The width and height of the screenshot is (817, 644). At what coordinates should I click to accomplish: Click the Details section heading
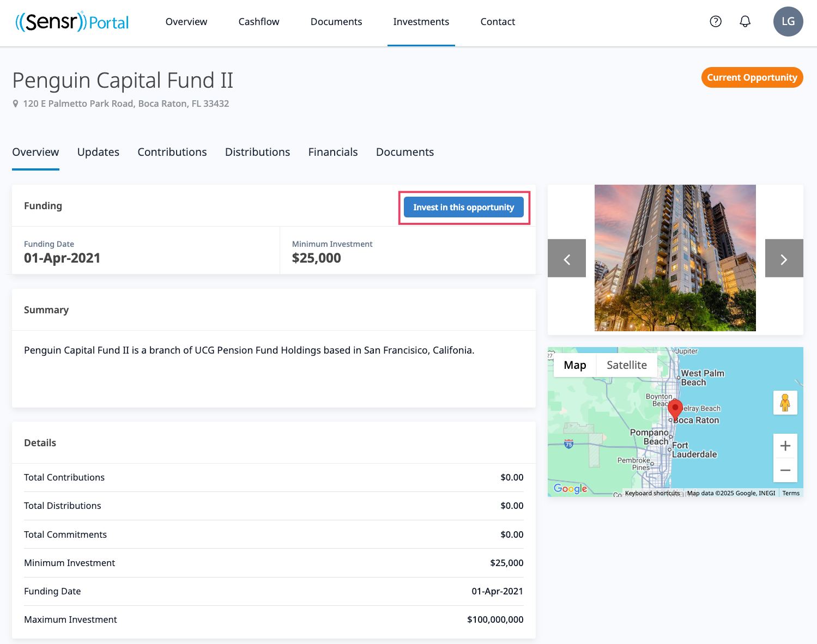pyautogui.click(x=40, y=442)
